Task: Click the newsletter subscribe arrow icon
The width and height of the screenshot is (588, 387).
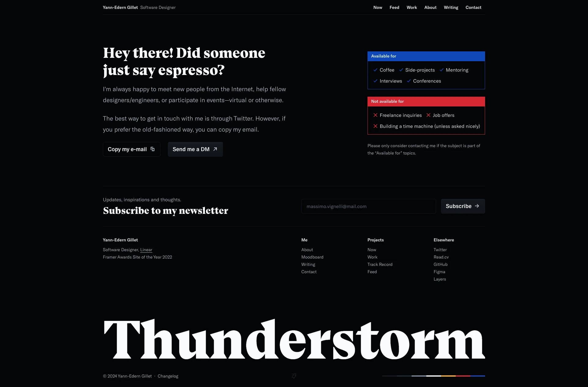Action: [x=477, y=206]
